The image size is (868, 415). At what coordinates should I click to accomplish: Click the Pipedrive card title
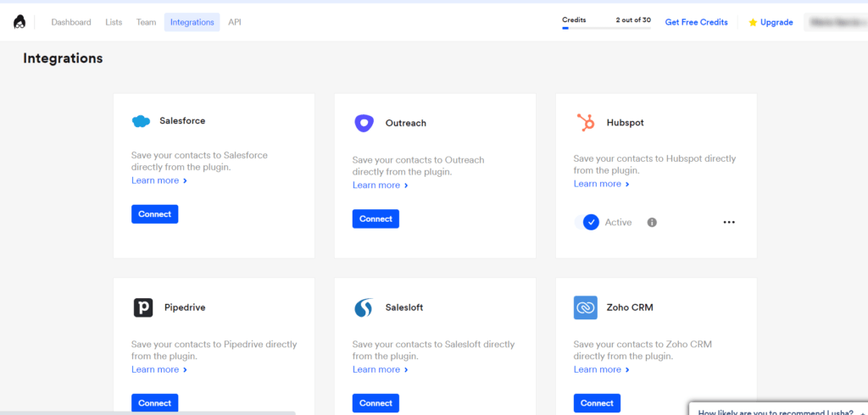pos(185,307)
